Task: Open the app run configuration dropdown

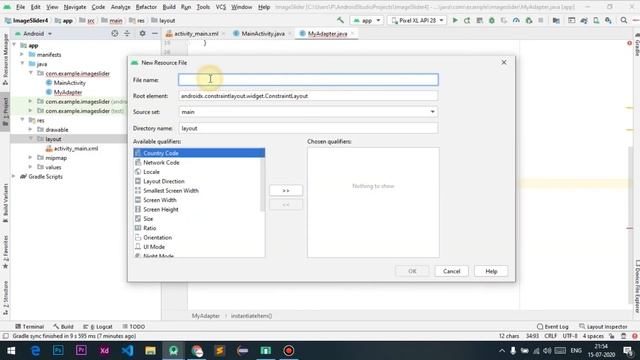Action: pyautogui.click(x=367, y=20)
